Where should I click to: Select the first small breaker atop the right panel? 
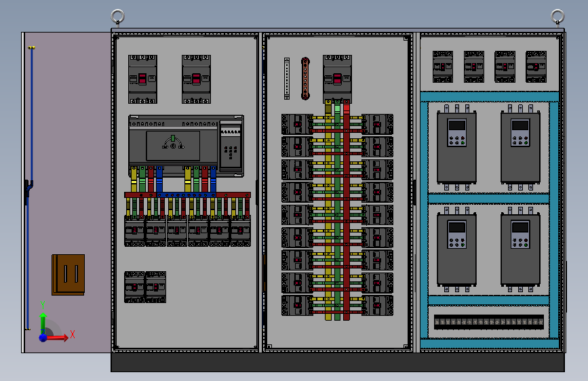442,66
